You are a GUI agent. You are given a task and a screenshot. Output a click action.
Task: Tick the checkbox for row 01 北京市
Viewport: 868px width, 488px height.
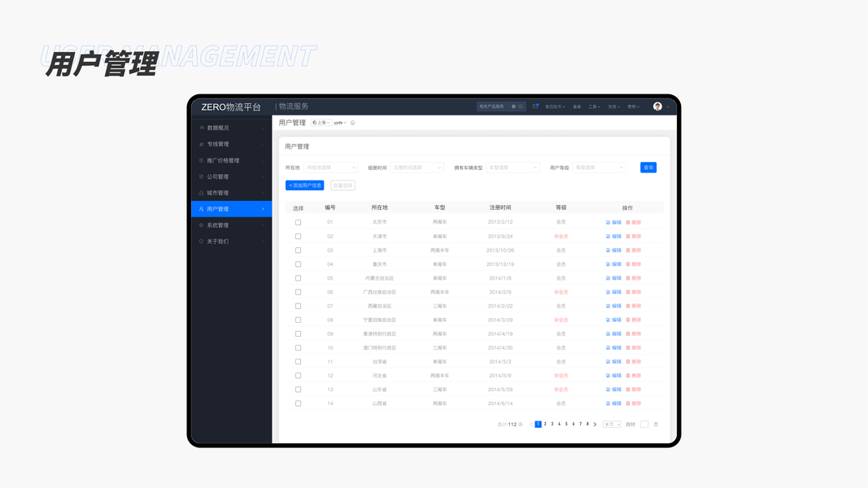click(298, 222)
